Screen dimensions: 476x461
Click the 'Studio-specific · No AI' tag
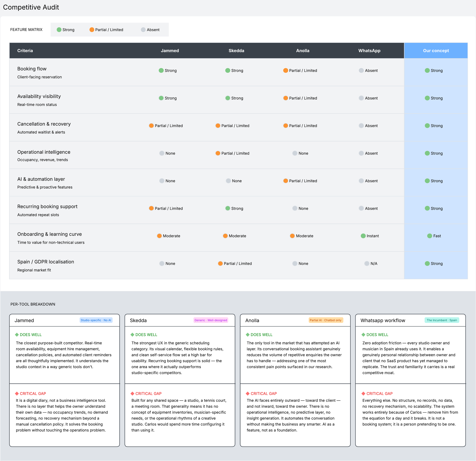[x=96, y=320]
